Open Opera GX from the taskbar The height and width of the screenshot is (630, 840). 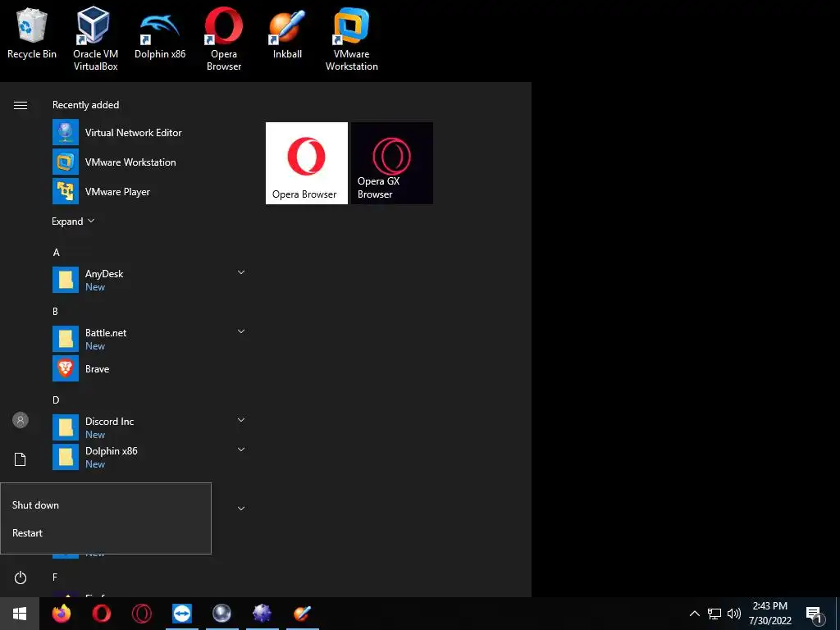[142, 614]
